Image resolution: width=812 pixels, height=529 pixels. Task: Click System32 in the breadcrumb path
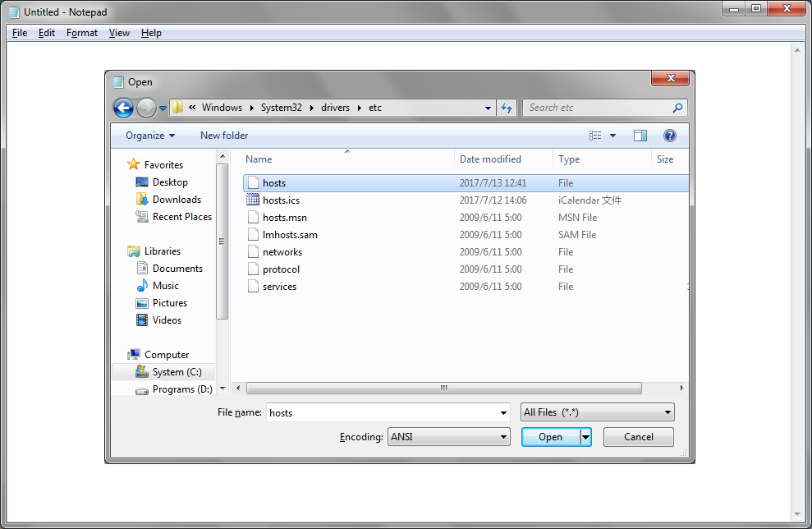pyautogui.click(x=281, y=108)
